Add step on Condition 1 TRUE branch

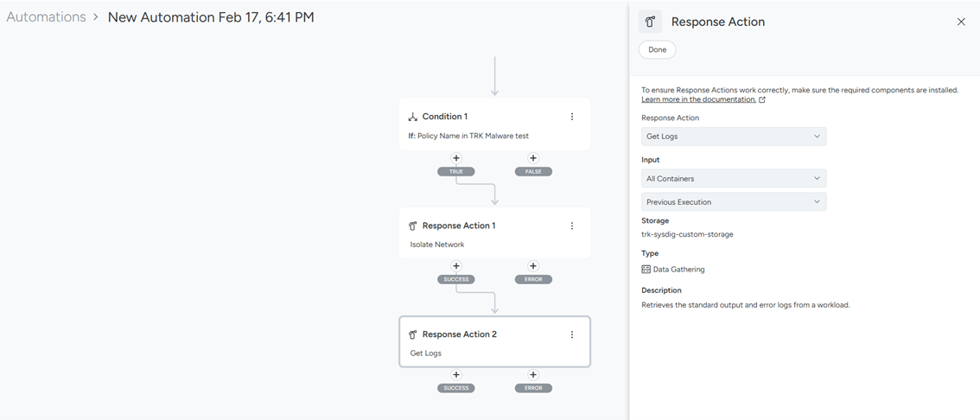(456, 158)
